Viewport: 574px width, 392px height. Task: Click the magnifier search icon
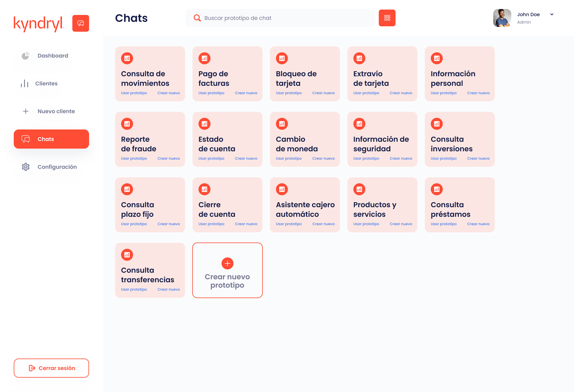click(197, 18)
